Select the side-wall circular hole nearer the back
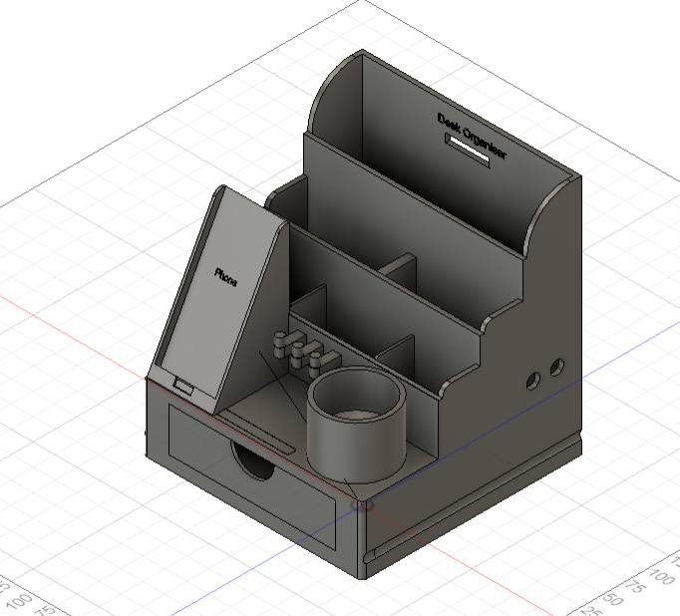This screenshot has width=680, height=616. [x=556, y=367]
